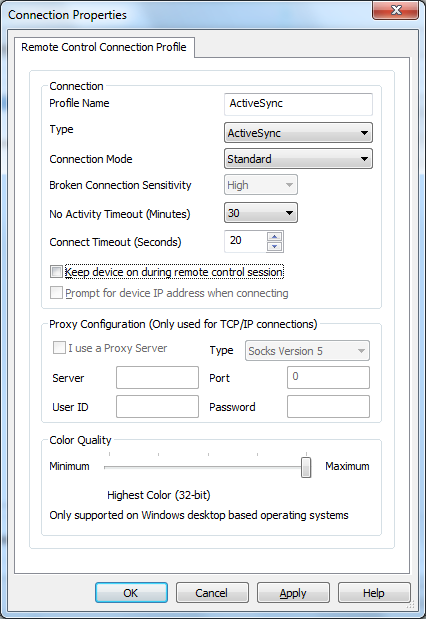
Task: Click the Color Quality slider handle
Action: click(x=306, y=467)
